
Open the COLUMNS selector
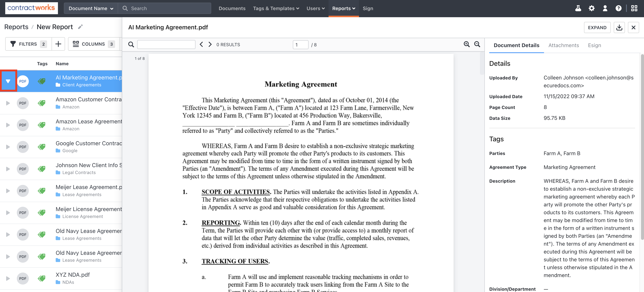tap(94, 44)
